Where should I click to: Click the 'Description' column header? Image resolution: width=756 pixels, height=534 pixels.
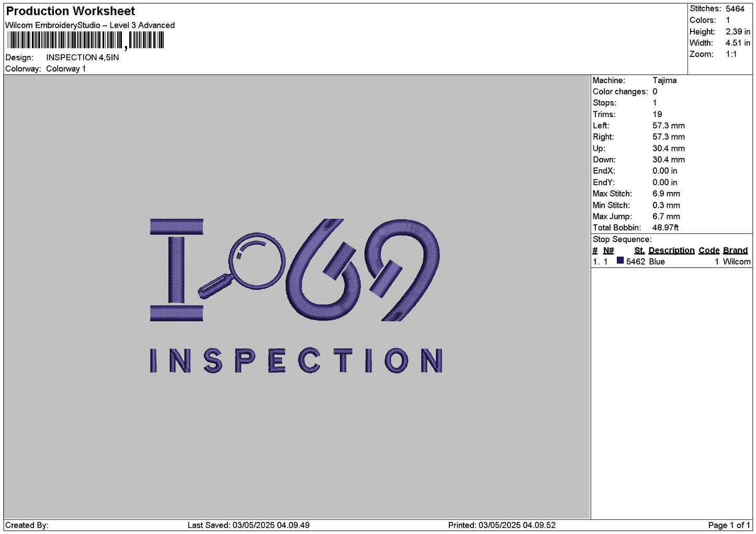[x=671, y=251]
